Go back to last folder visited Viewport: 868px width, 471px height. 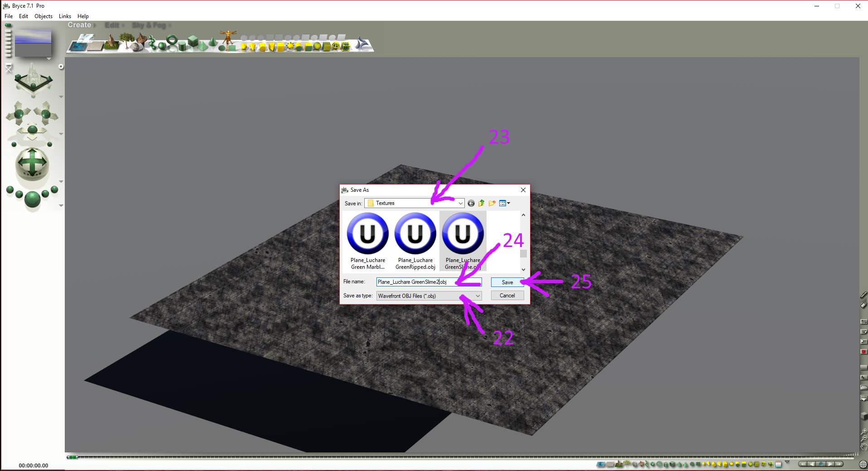[471, 204]
